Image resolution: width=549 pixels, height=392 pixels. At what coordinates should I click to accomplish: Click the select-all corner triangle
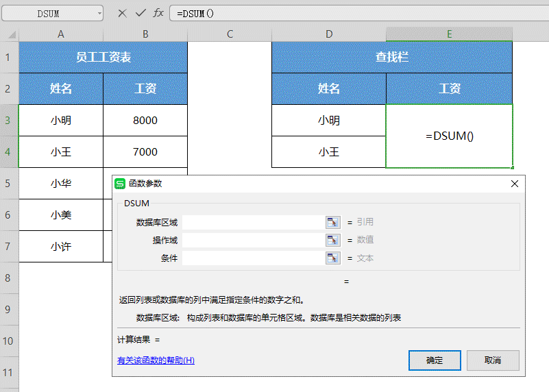(x=12, y=35)
